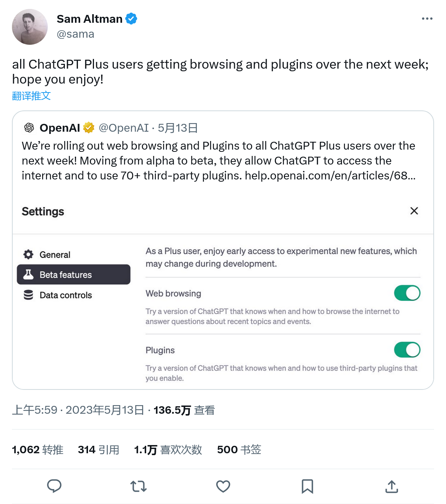The height and width of the screenshot is (504, 446).
Task: Open the reply comment icon
Action: [x=54, y=486]
